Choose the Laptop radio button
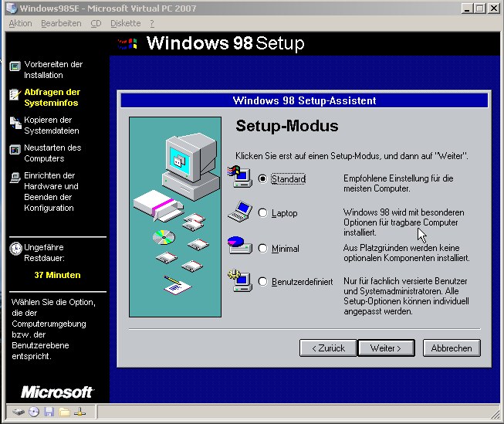Screen dimensions: 504x424 tap(262, 212)
